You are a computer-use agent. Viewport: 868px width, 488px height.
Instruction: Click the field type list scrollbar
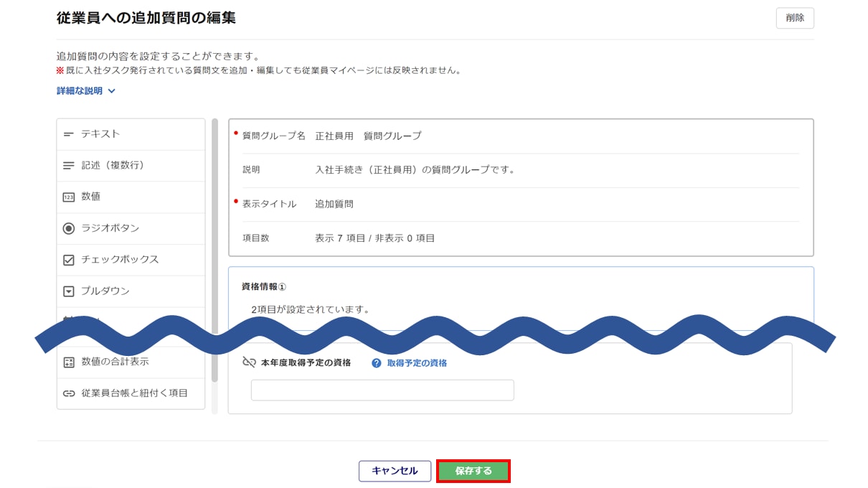coord(214,251)
